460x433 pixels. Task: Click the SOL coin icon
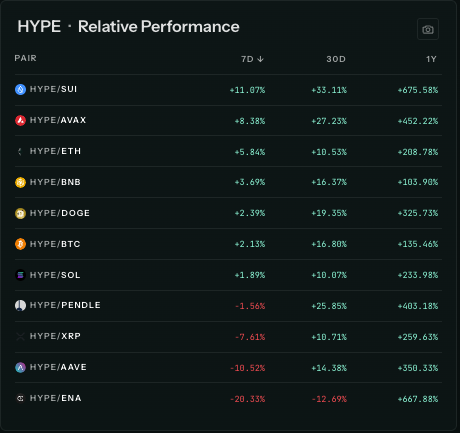coord(20,275)
